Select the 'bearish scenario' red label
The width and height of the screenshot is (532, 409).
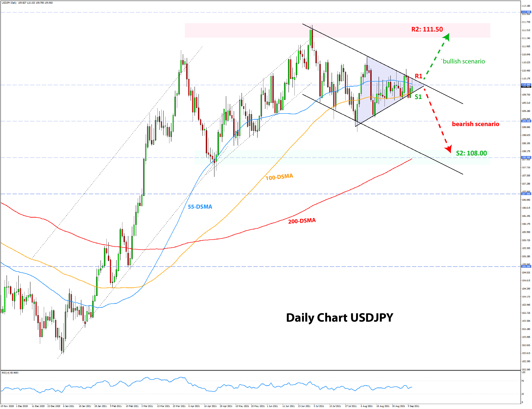475,124
